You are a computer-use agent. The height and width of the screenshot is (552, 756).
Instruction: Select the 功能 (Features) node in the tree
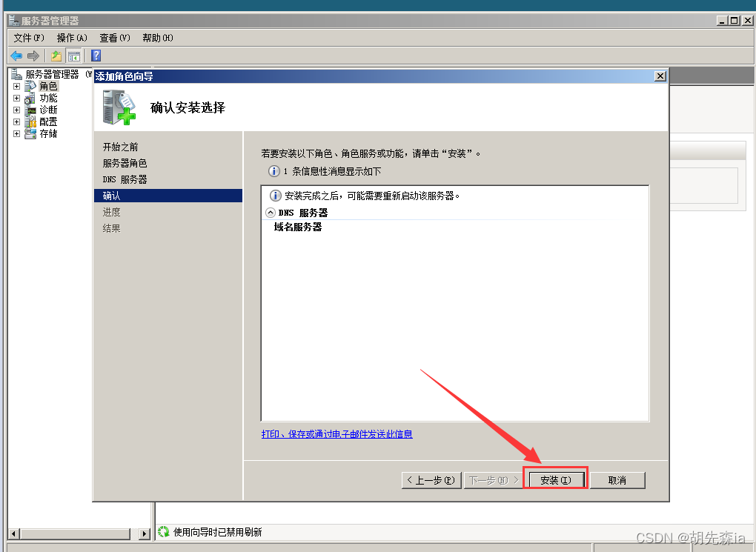point(48,98)
